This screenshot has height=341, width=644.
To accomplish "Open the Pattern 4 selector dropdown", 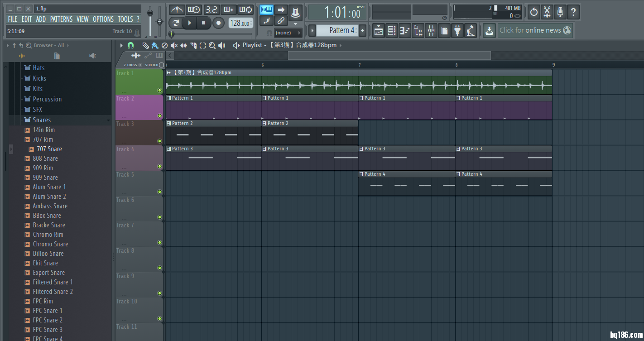I will (337, 30).
